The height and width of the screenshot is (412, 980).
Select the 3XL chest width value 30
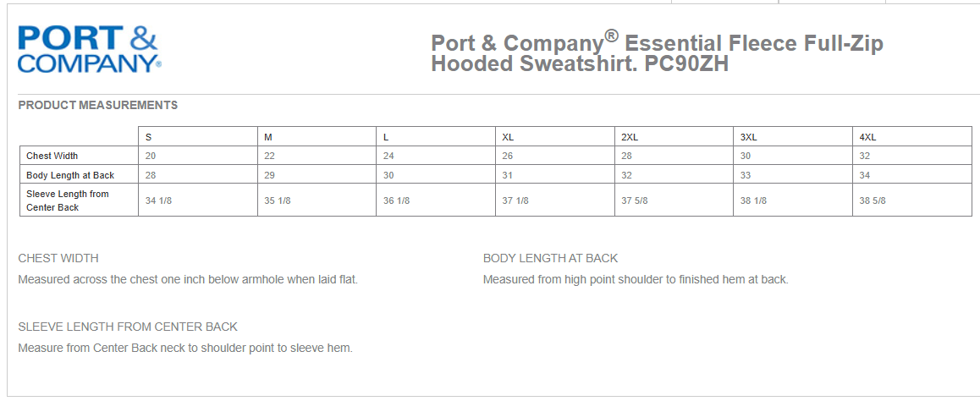(746, 156)
